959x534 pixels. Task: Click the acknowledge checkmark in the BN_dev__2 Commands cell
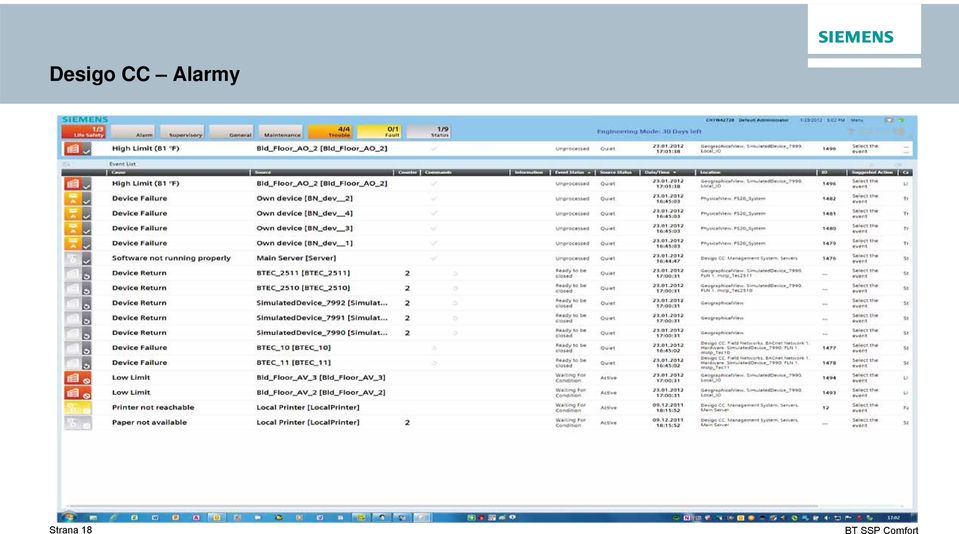(434, 198)
